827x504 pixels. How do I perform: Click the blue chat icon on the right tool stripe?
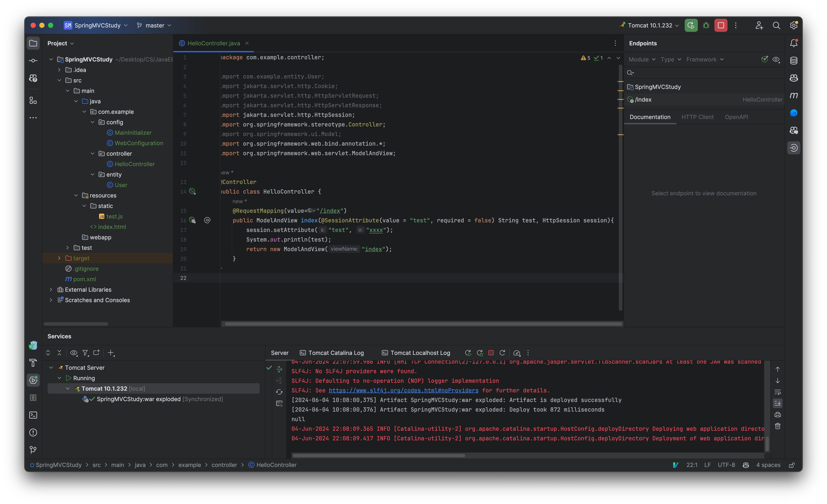coord(794,113)
